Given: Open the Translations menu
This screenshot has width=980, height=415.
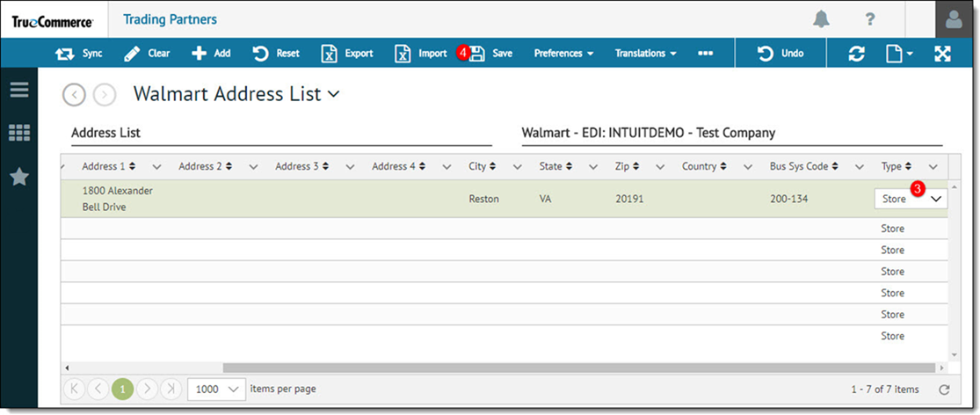Looking at the screenshot, I should (646, 53).
